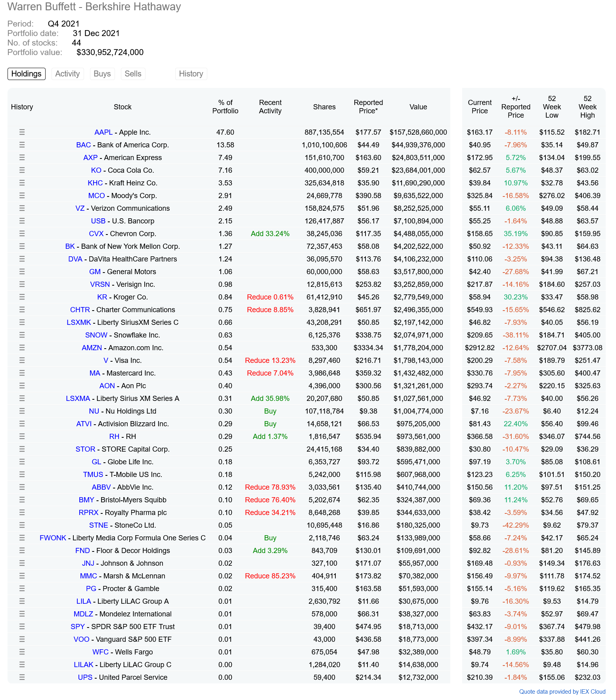Click the 'Stock' column header

pos(122,107)
